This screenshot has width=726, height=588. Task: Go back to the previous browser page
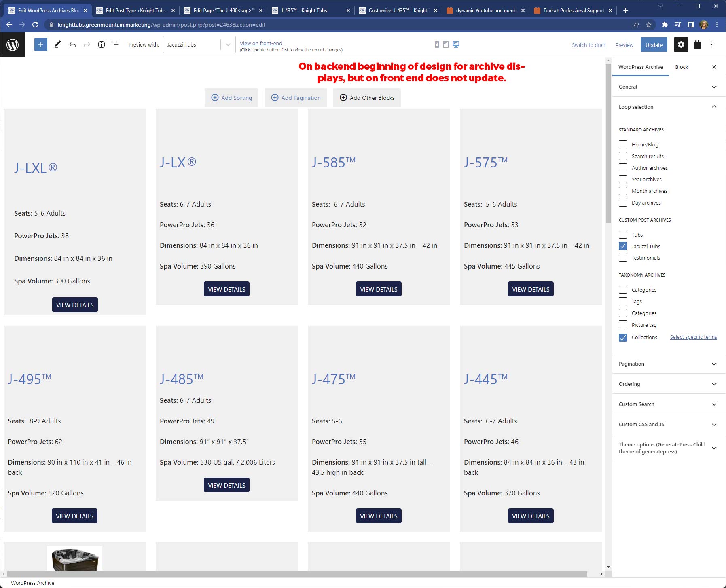click(9, 25)
